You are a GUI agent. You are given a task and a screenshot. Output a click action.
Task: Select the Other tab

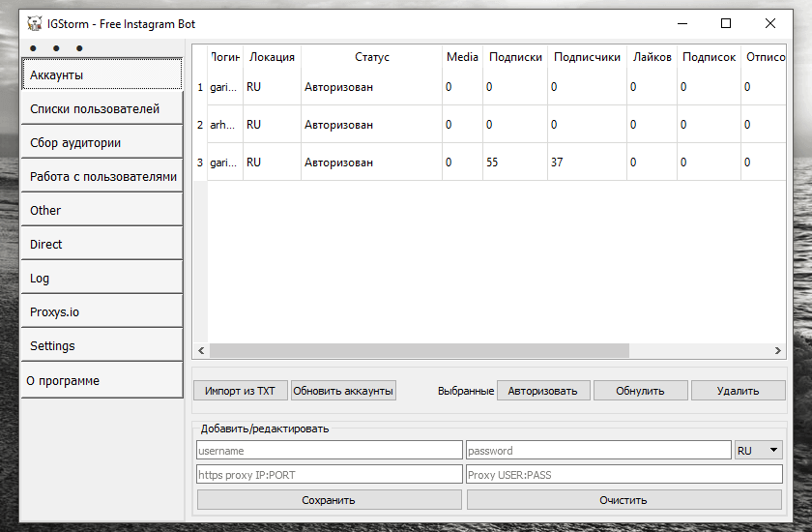(x=102, y=210)
